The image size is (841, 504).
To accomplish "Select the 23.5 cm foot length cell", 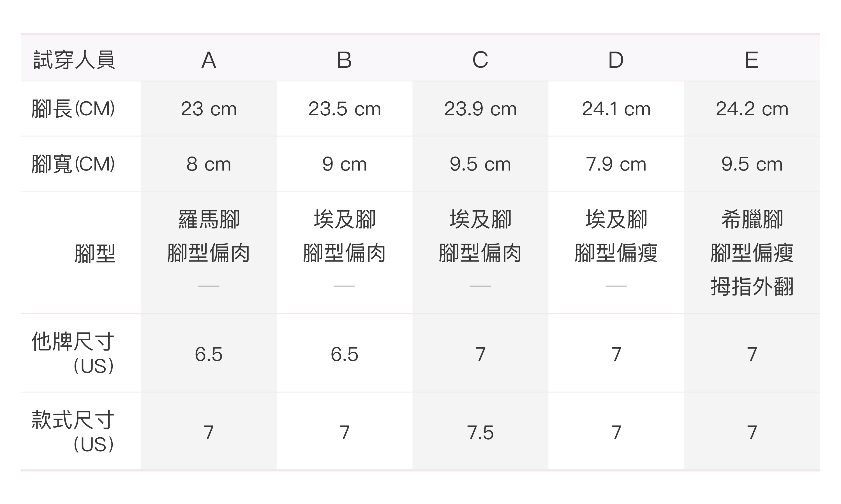I will 344,109.
